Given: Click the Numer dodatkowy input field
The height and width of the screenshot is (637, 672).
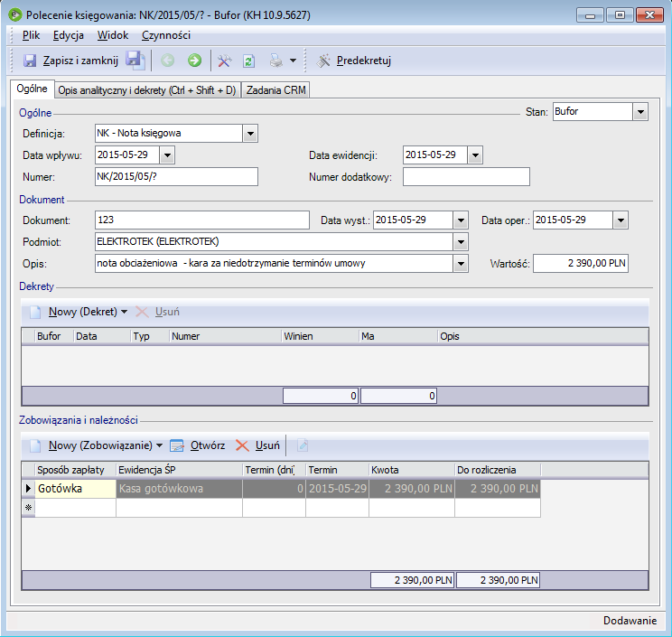Looking at the screenshot, I should 466,176.
